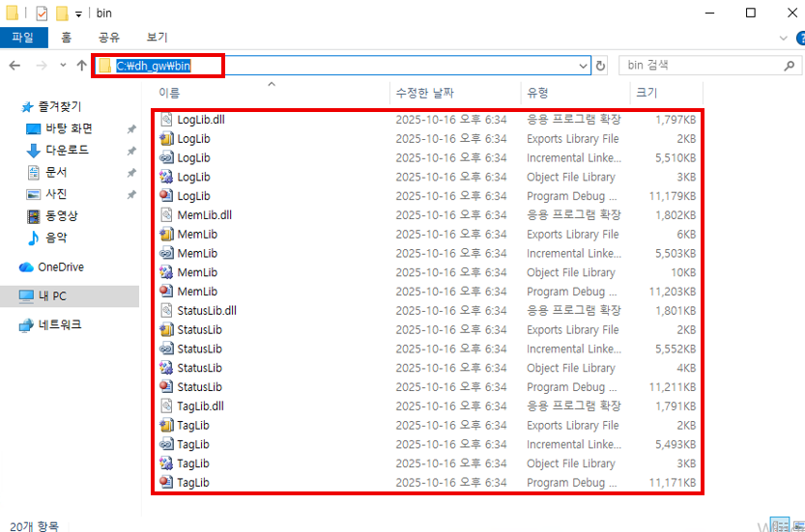Viewport: 805px width, 532px height.
Task: Select the TagLib Object File Library
Action: point(193,463)
